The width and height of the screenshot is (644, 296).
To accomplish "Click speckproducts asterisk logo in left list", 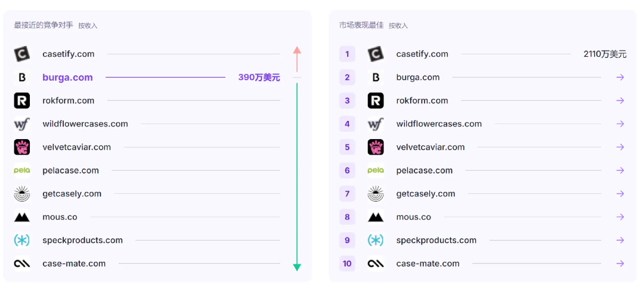I will [x=22, y=240].
